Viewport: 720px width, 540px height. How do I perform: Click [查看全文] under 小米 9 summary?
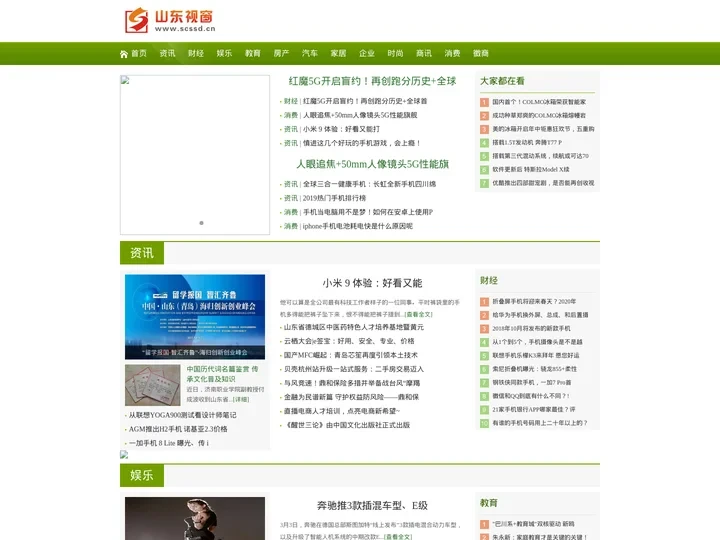click(x=418, y=315)
